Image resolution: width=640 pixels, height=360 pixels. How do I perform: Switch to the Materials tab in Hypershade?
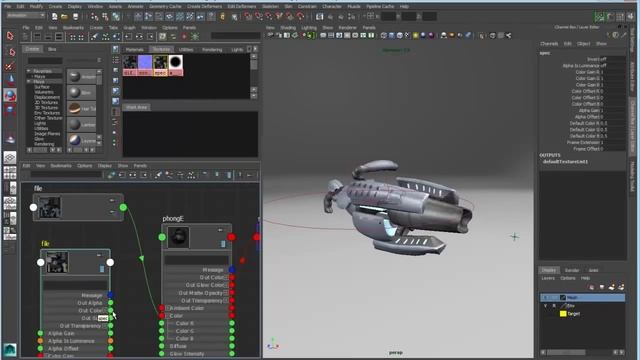tap(135, 49)
